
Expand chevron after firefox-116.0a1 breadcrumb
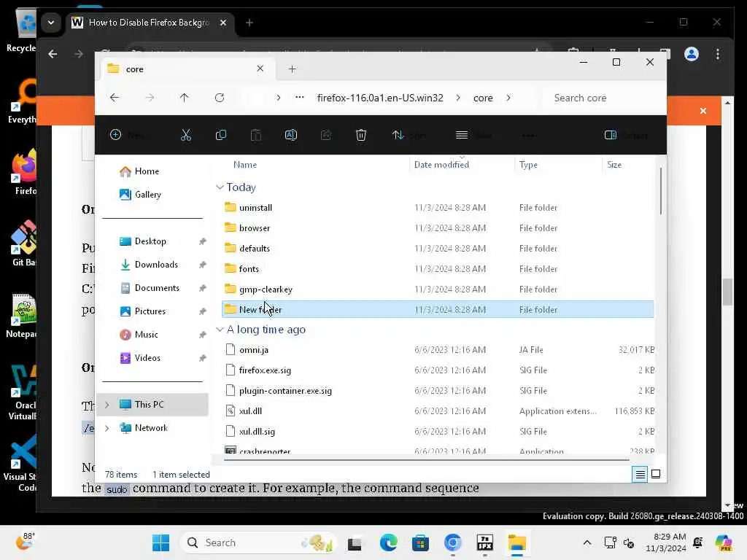click(458, 98)
